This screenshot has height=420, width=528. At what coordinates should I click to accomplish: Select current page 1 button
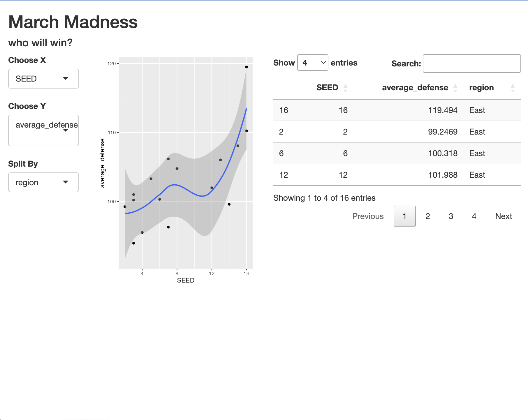pyautogui.click(x=404, y=216)
